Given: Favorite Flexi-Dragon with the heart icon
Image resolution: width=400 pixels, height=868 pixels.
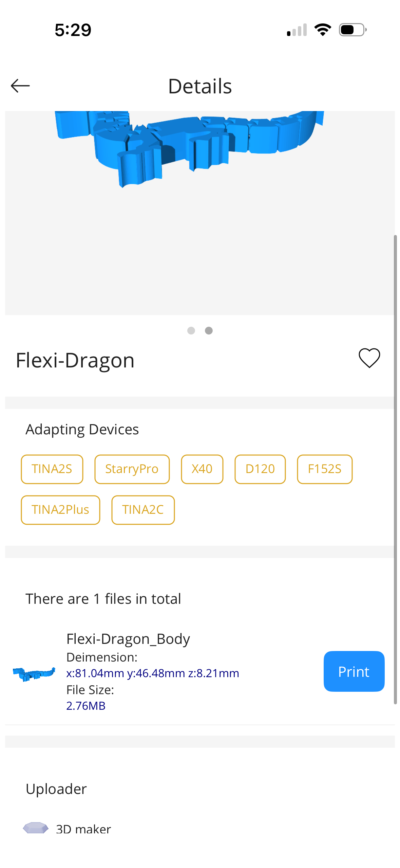Looking at the screenshot, I should [369, 358].
